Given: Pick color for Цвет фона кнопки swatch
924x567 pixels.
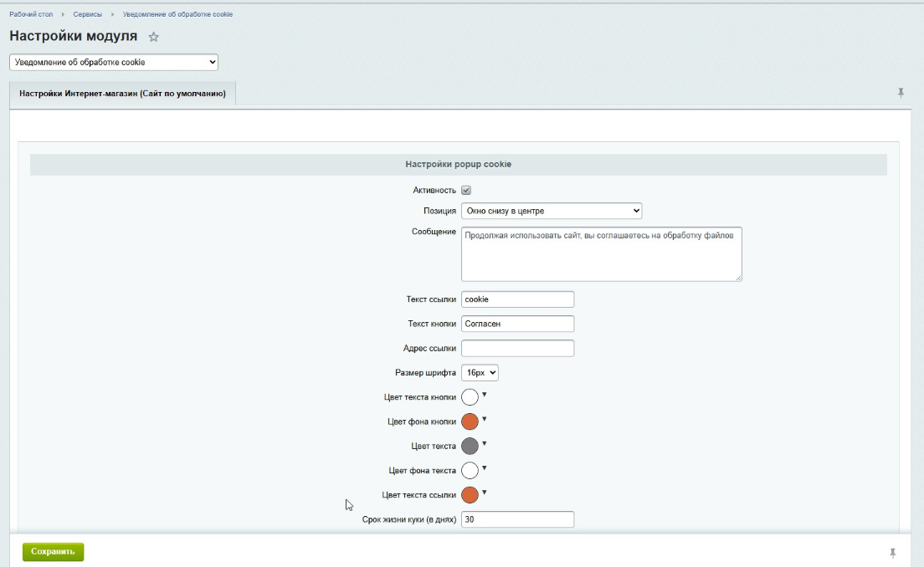Looking at the screenshot, I should [470, 421].
